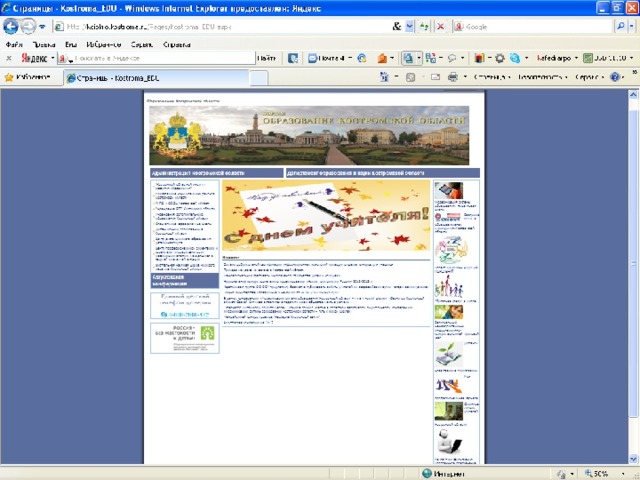The width and height of the screenshot is (640, 480).
Task: Click the search magnifier icon by Google box
Action: point(620,27)
